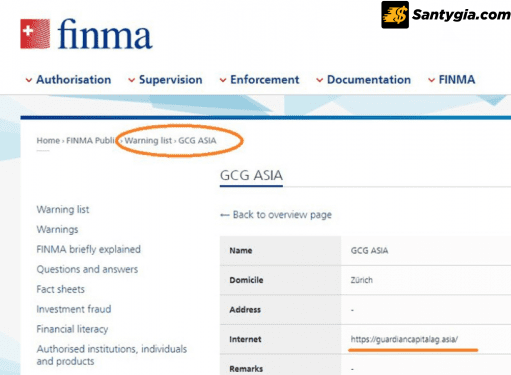The width and height of the screenshot is (511, 375).
Task: Click the back arrow before overview link
Action: pos(225,215)
